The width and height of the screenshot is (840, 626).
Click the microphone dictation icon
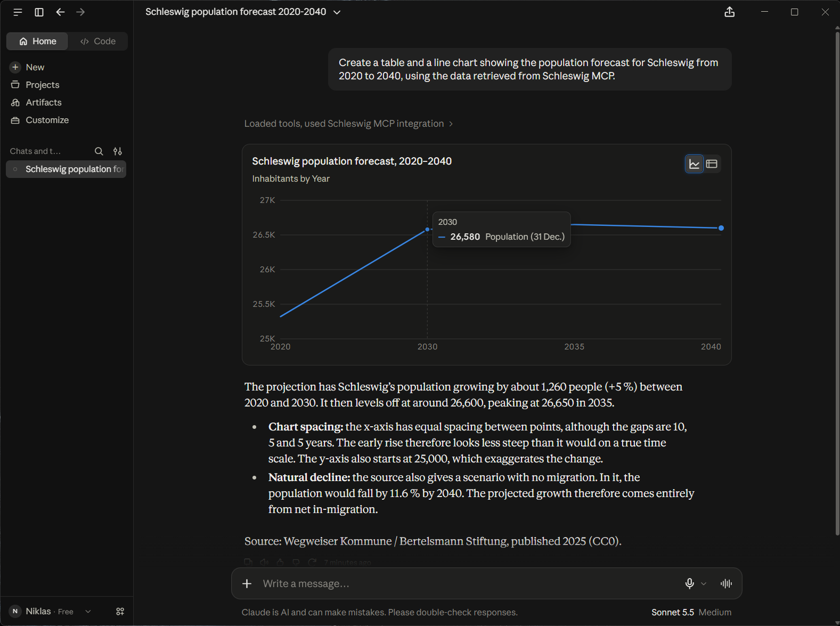689,584
